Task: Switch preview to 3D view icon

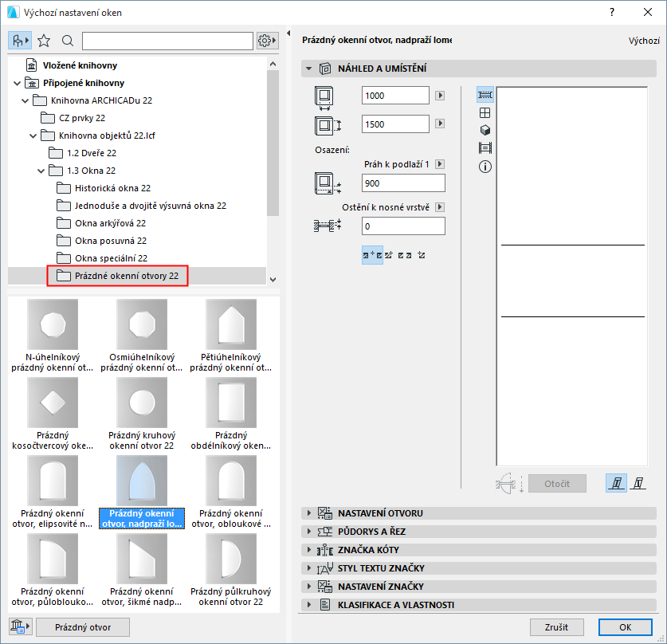Action: 485,130
